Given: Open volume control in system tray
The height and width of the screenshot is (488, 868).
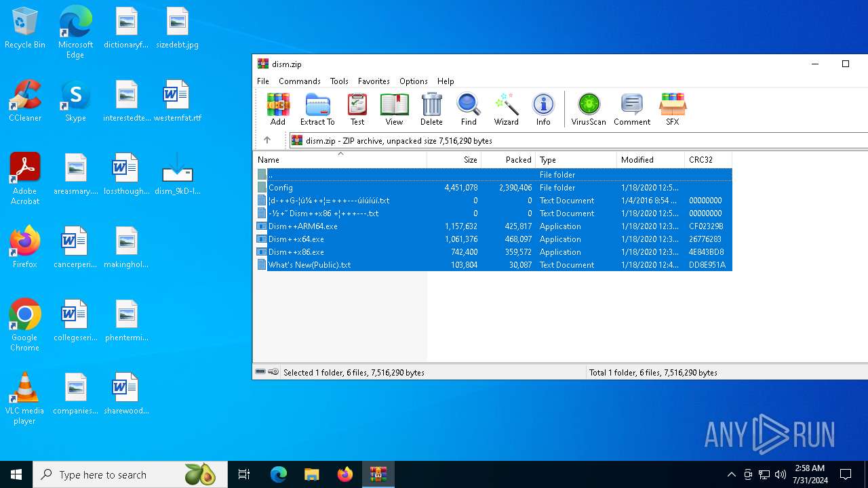Looking at the screenshot, I should click(x=781, y=474).
